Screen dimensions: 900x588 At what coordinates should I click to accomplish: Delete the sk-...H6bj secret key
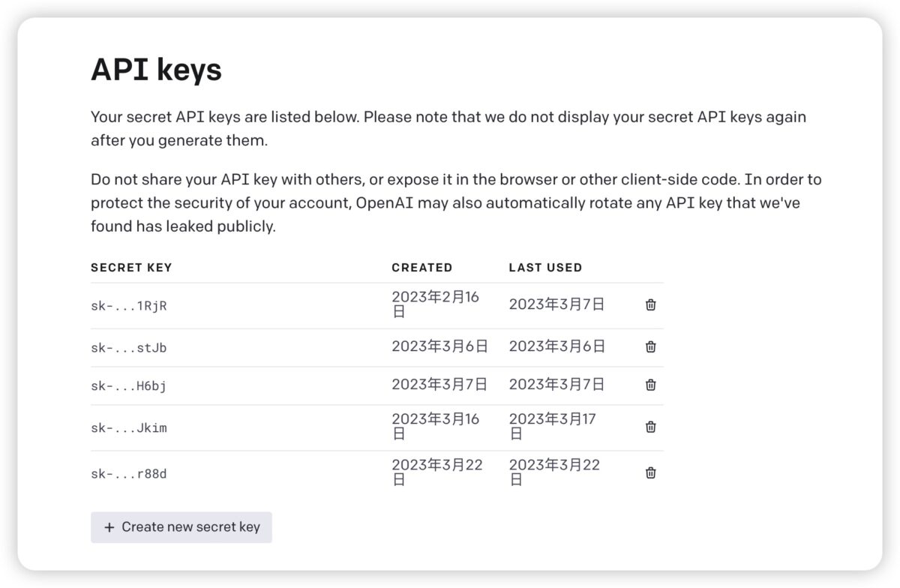coord(651,385)
